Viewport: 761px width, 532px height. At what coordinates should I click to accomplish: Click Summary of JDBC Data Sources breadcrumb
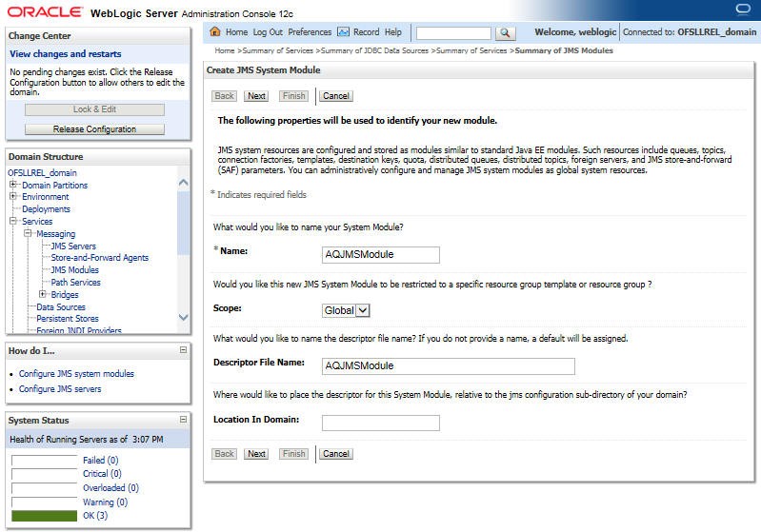(x=374, y=50)
